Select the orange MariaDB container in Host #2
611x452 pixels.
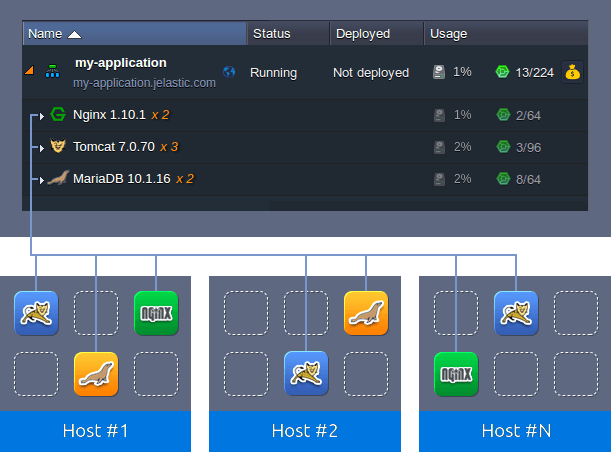[365, 313]
